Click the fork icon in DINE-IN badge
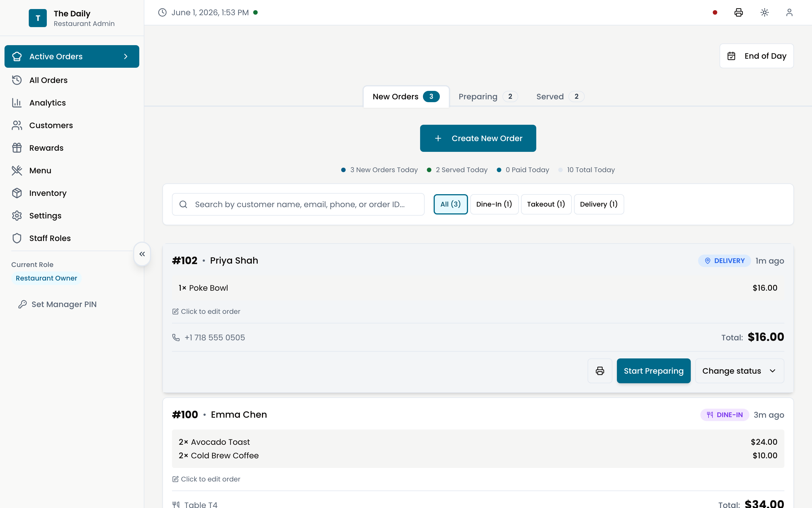812x508 pixels. [710, 415]
